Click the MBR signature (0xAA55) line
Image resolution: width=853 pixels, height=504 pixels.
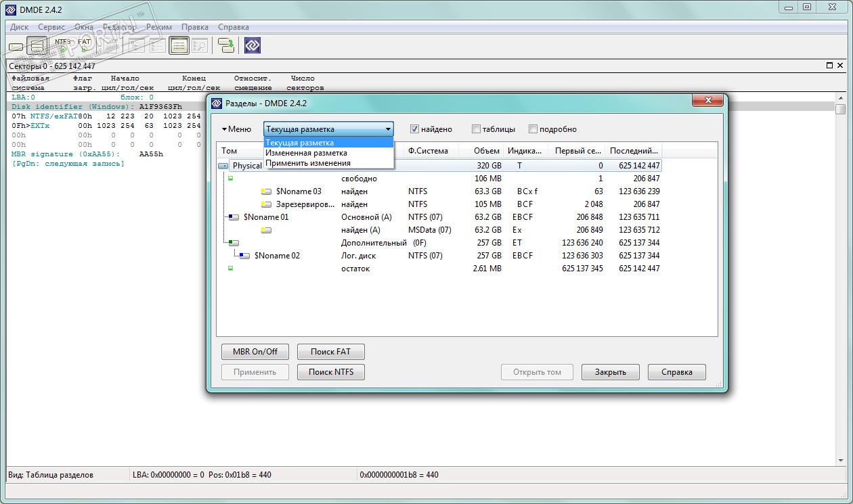[87, 154]
